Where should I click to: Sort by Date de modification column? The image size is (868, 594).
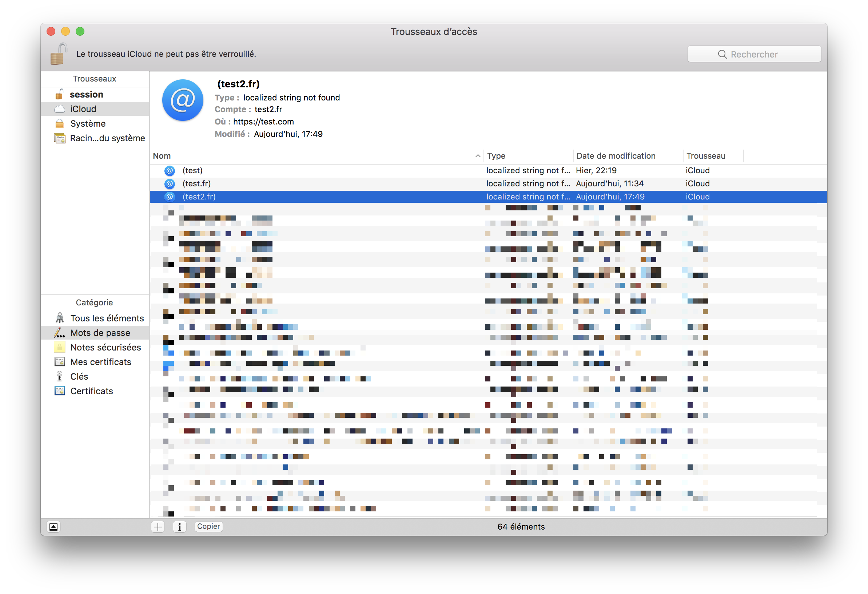click(616, 156)
